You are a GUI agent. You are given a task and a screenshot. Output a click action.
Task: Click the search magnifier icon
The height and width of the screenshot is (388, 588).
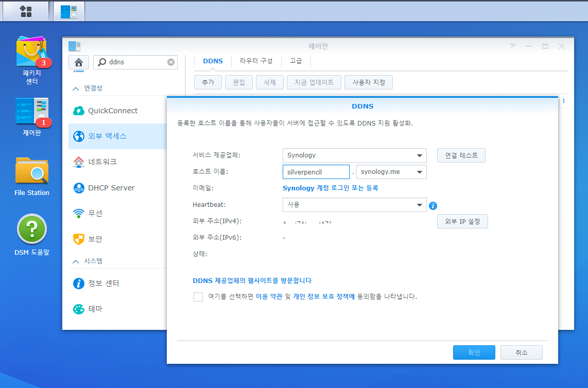coord(101,62)
